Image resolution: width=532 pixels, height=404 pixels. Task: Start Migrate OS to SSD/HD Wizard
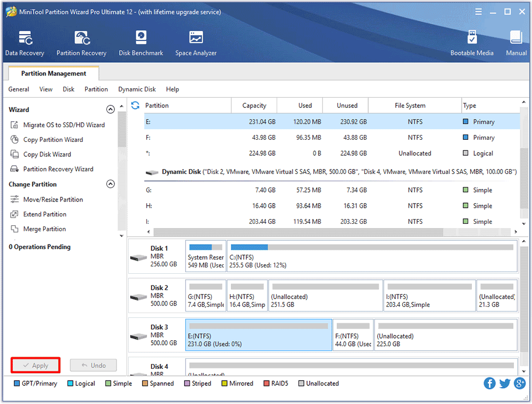(64, 125)
